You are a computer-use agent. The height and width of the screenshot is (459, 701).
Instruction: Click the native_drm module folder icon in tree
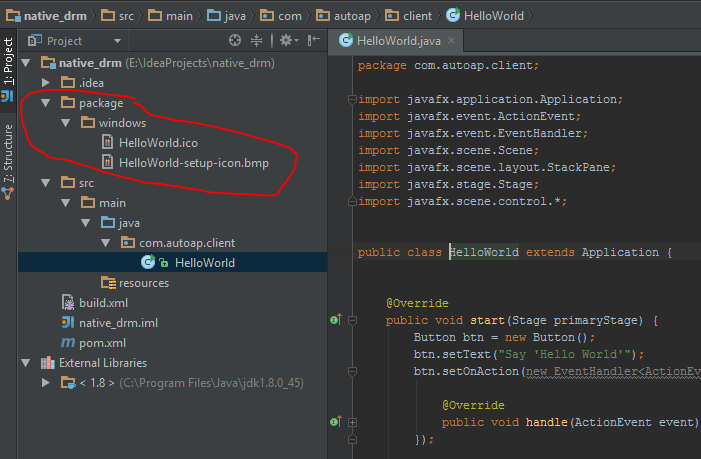tap(48, 63)
